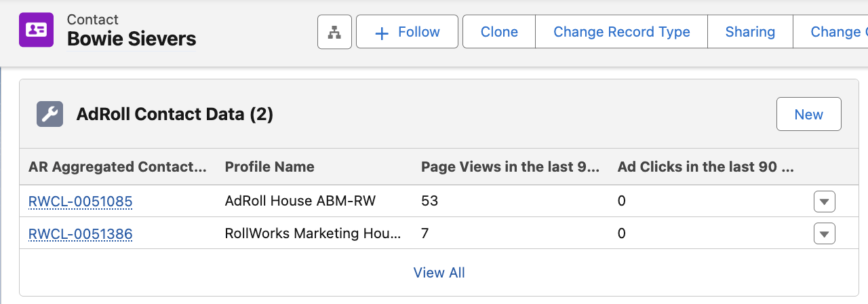868x304 pixels.
Task: Open record RWCL-0051386
Action: click(80, 233)
